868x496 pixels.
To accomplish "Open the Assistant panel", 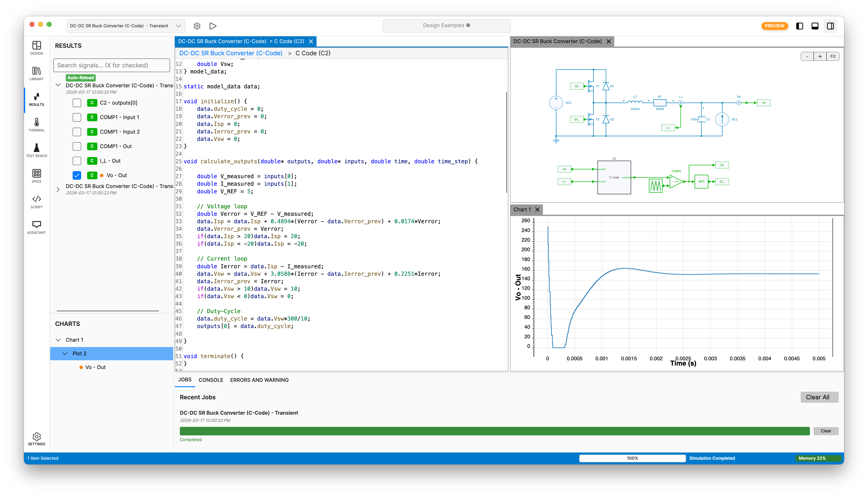I will coord(36,226).
